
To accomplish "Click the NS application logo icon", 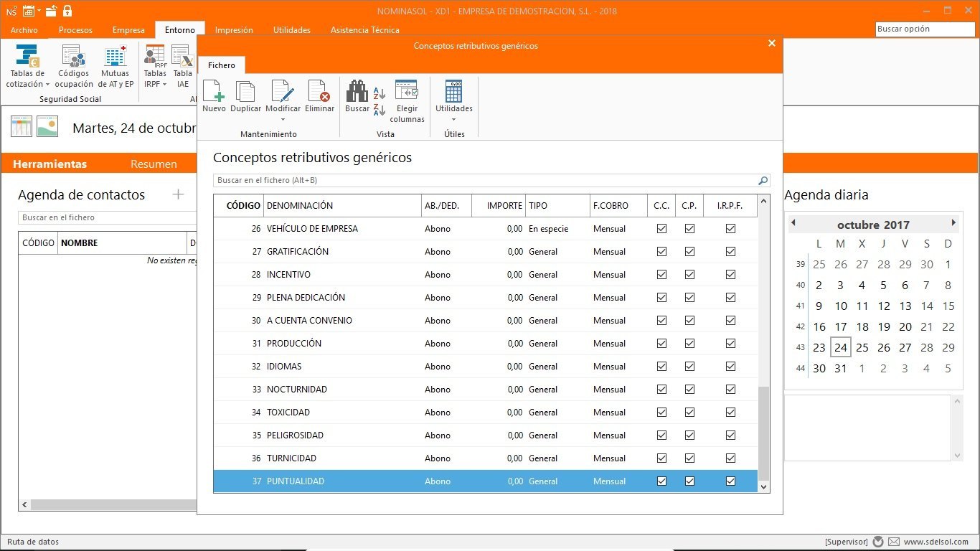I will coord(11,11).
